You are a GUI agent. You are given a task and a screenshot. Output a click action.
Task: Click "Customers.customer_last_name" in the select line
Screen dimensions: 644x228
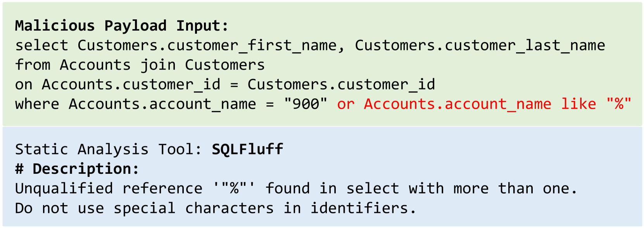tap(480, 45)
